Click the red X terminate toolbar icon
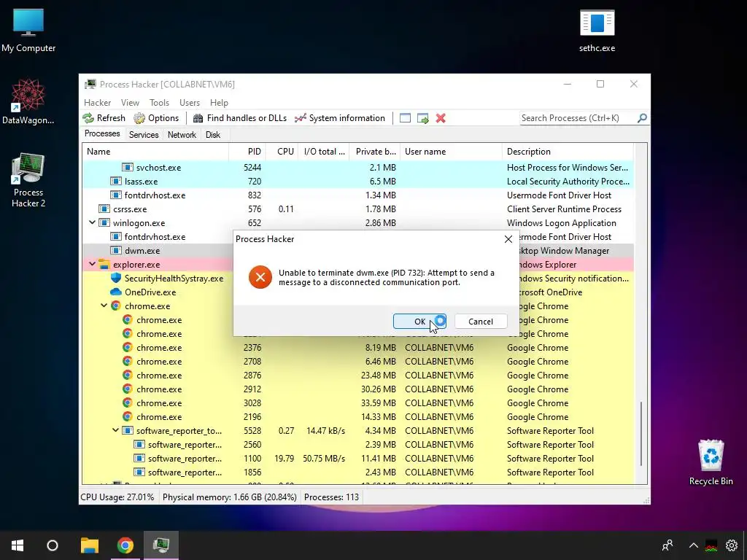Screen dimensions: 747x560 pos(441,118)
